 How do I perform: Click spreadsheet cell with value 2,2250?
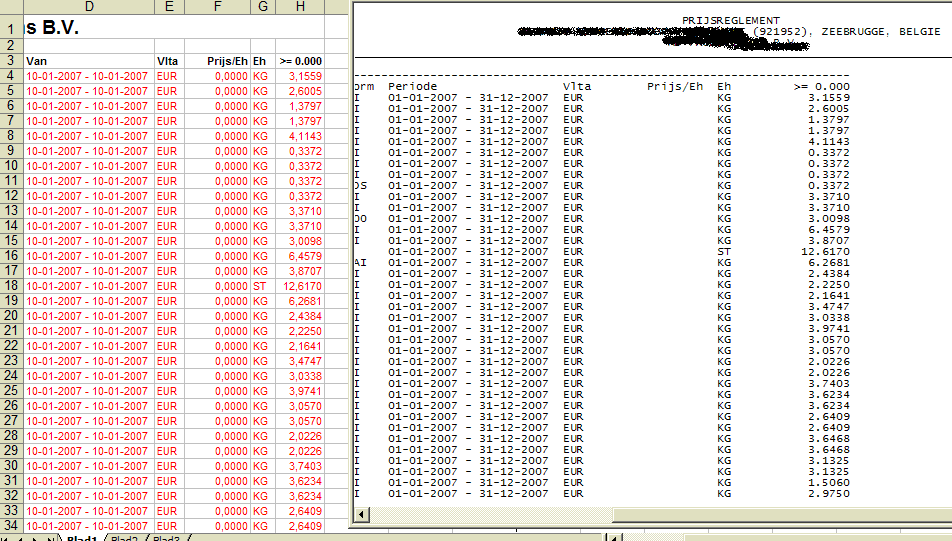[x=300, y=331]
